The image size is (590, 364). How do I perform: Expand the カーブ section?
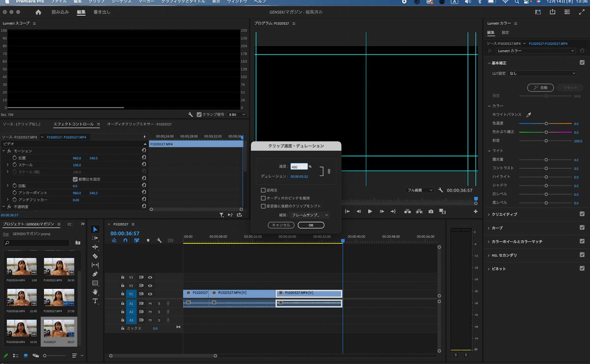[489, 228]
